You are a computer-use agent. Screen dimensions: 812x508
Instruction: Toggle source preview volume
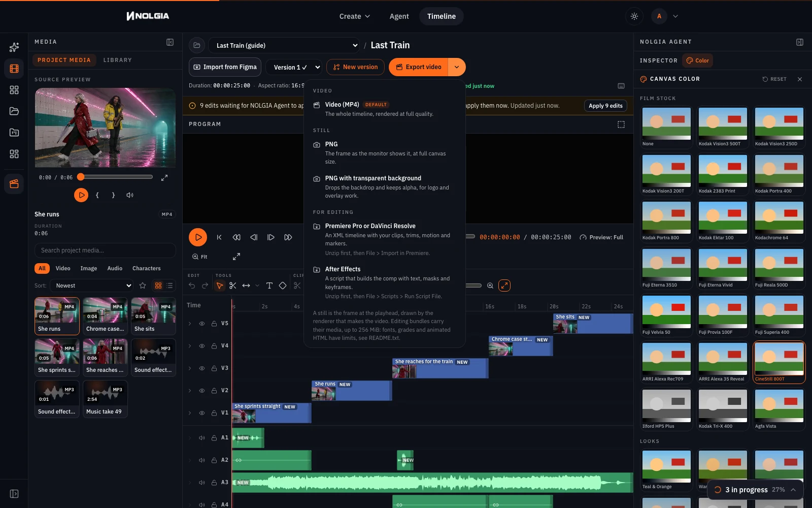(130, 195)
